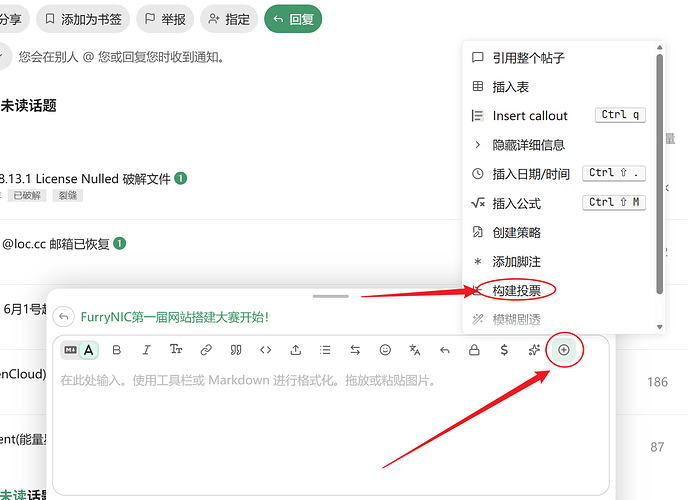Click the dollar sign toolbar icon

(504, 350)
